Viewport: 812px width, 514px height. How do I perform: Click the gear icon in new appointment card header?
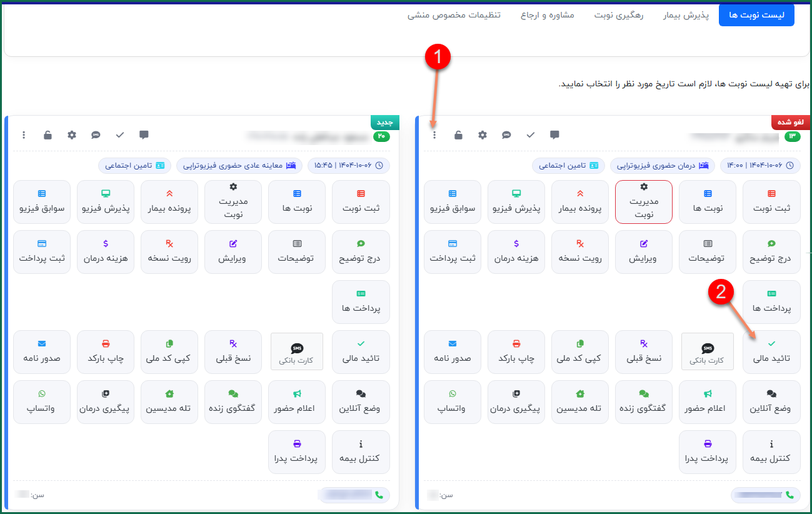point(72,135)
